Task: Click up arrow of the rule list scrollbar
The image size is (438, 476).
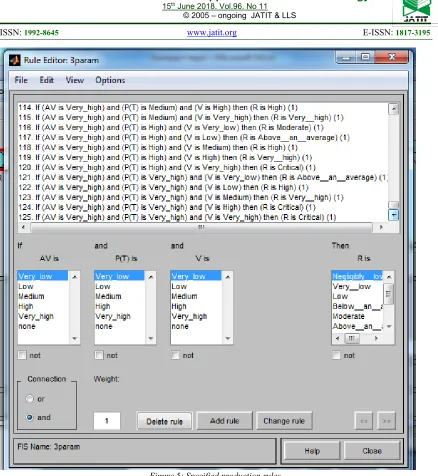Action: point(394,109)
